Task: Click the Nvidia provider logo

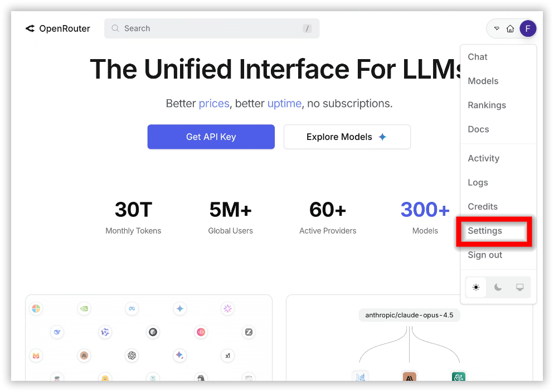Action: coord(84,308)
